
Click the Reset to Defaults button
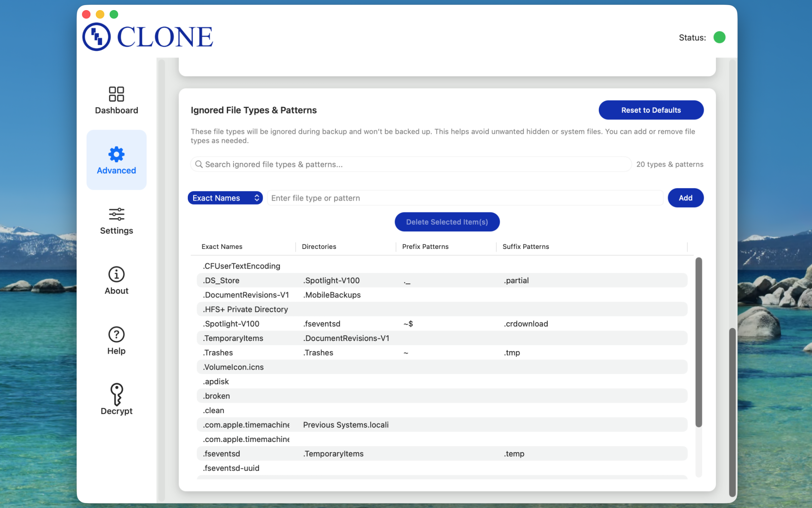[651, 110]
